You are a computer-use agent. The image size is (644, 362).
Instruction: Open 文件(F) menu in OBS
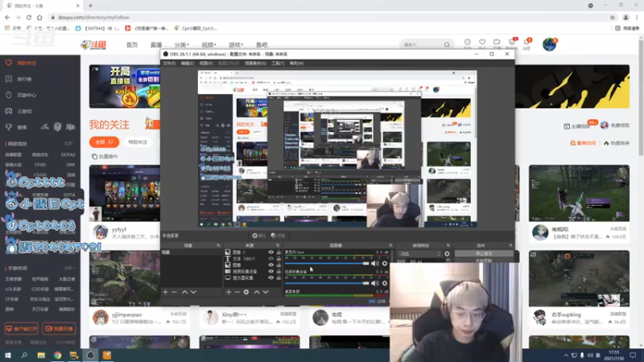pyautogui.click(x=169, y=64)
